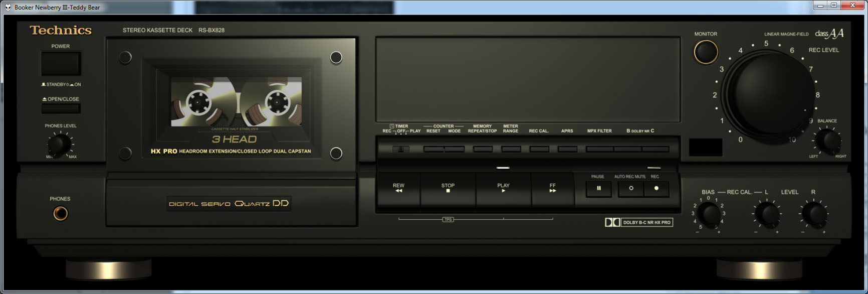Click the 3 HEAD label on cassette door
The height and width of the screenshot is (294, 868).
[234, 139]
